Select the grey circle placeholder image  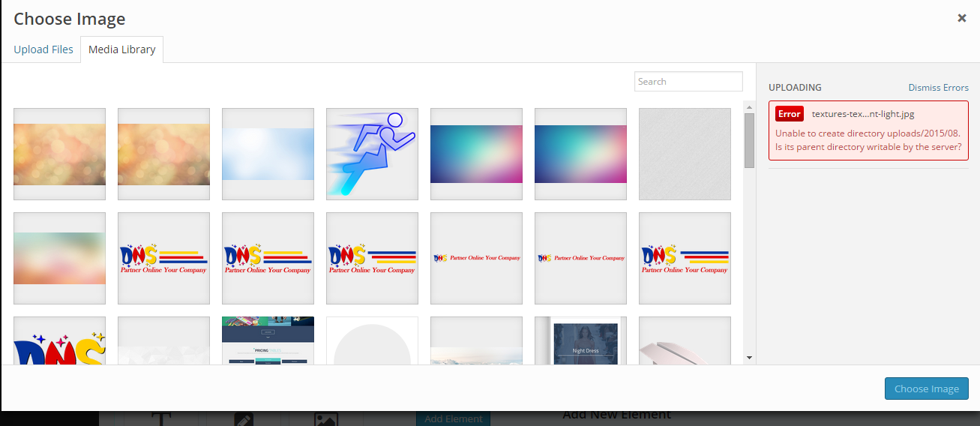(x=372, y=340)
